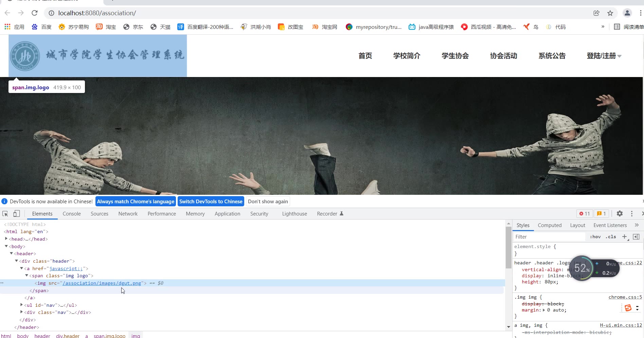The width and height of the screenshot is (644, 338).
Task: Open the java高级程序猿 bookmark
Action: 431,27
